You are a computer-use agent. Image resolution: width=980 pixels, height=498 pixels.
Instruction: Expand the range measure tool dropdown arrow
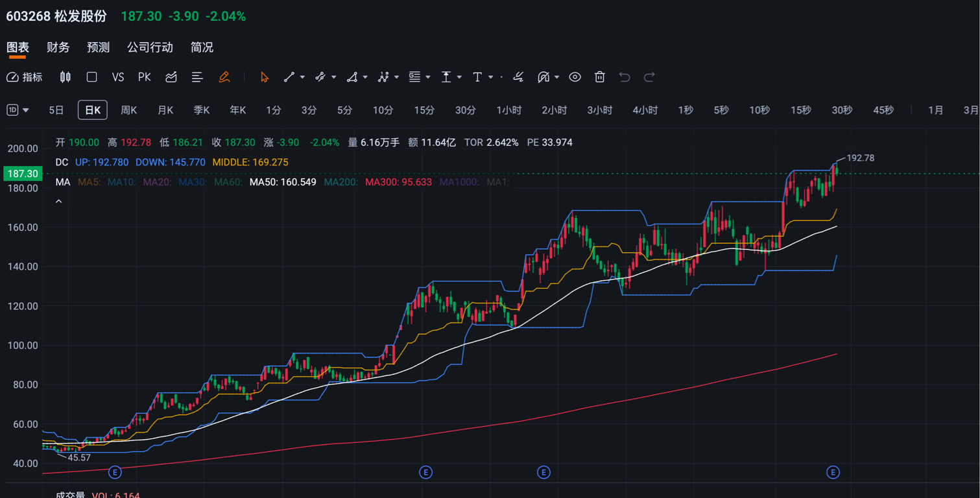pyautogui.click(x=459, y=77)
